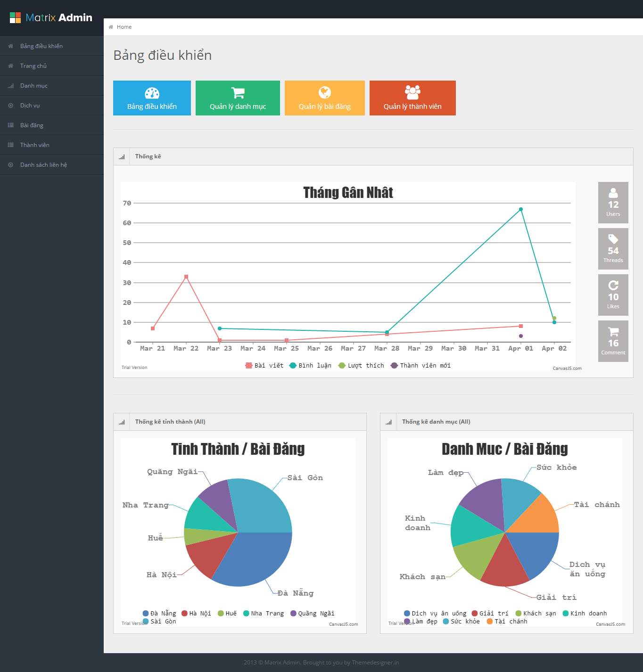Click the dashboard gauge icon tile
The image size is (643, 672).
(x=152, y=98)
